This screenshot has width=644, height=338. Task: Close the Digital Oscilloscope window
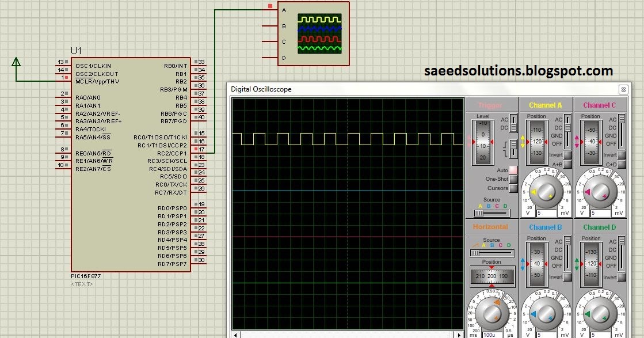click(x=623, y=89)
